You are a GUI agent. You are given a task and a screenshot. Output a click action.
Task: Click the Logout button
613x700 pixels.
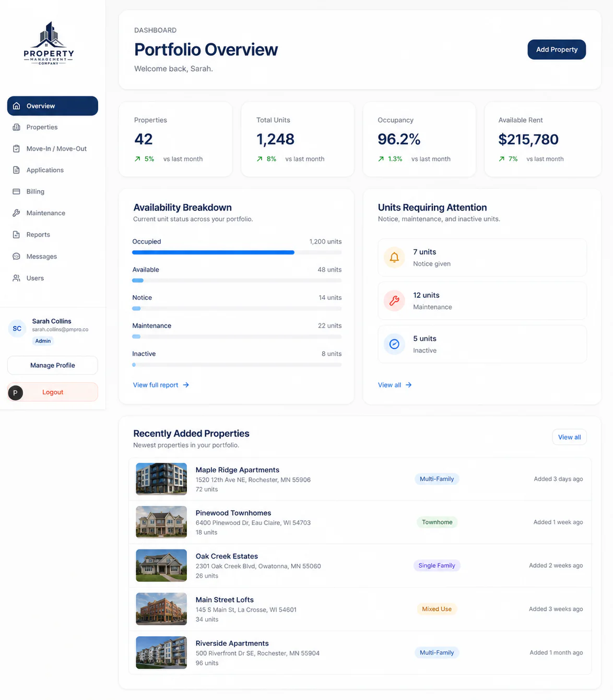pyautogui.click(x=53, y=392)
